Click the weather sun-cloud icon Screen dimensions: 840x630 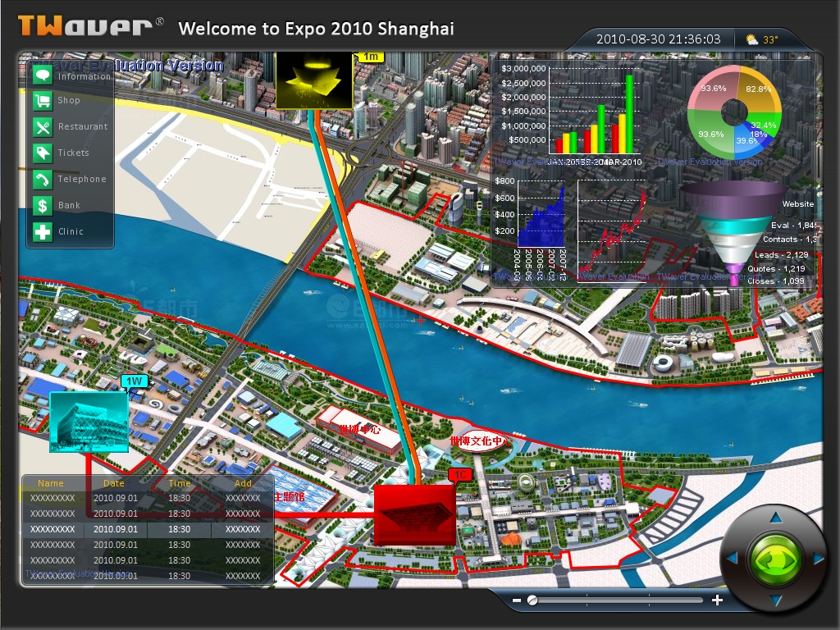coord(752,39)
